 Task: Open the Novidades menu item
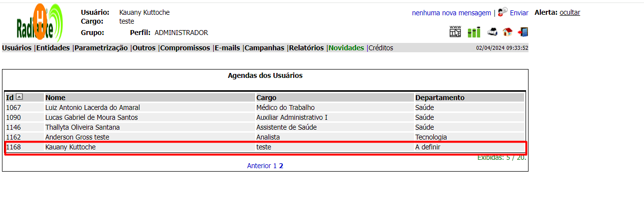(x=346, y=48)
